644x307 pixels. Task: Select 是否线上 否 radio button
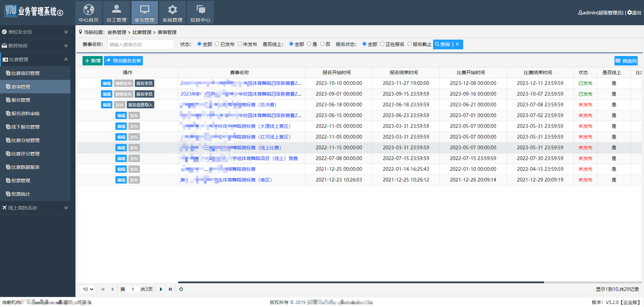tap(322, 44)
